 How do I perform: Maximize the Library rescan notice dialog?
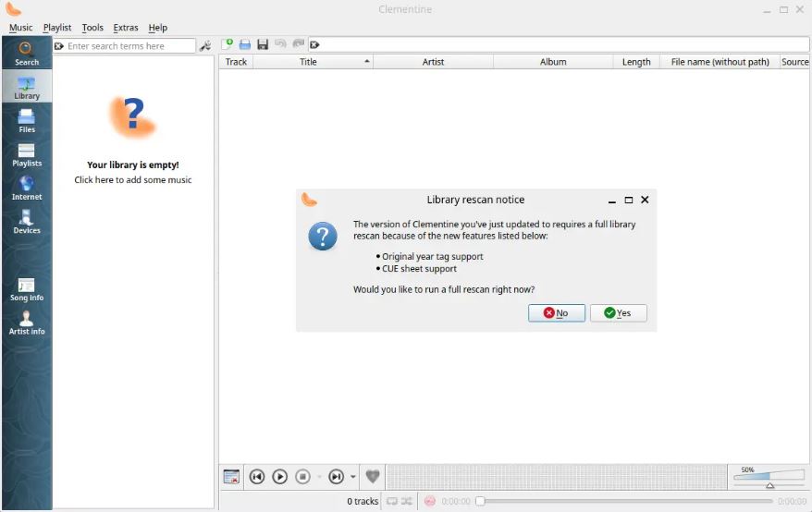629,200
